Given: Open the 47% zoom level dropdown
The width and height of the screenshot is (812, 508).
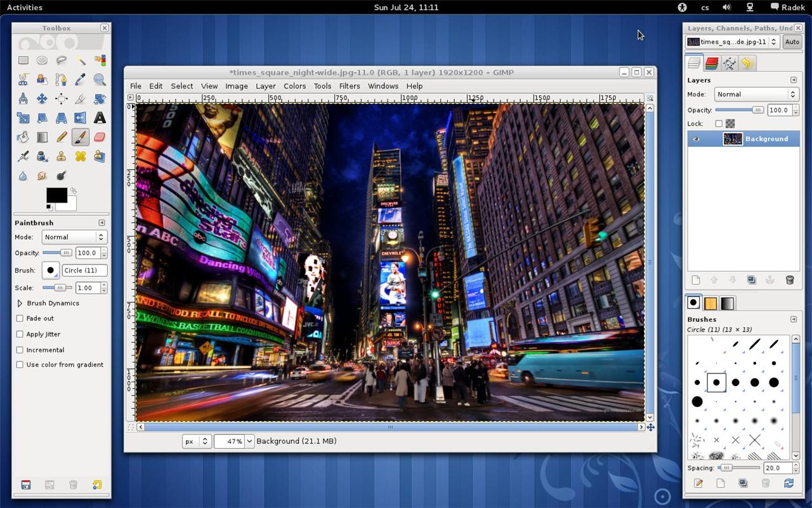Looking at the screenshot, I should point(249,441).
